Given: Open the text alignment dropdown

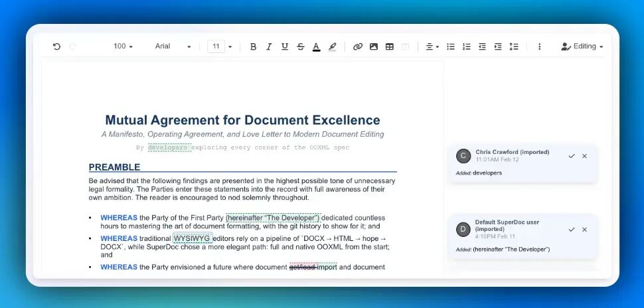Looking at the screenshot, I should point(432,46).
